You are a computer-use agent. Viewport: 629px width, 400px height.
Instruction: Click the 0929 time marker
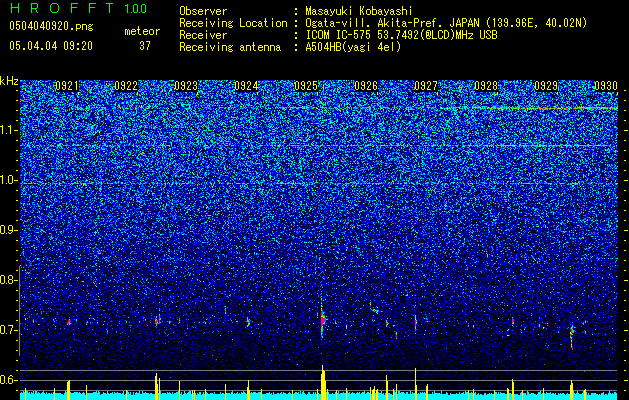(x=546, y=86)
